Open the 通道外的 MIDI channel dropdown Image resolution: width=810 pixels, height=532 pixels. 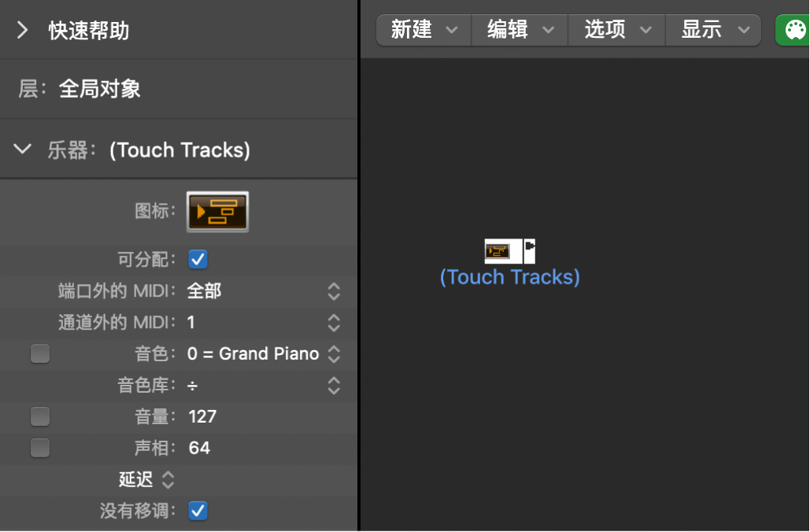click(332, 323)
